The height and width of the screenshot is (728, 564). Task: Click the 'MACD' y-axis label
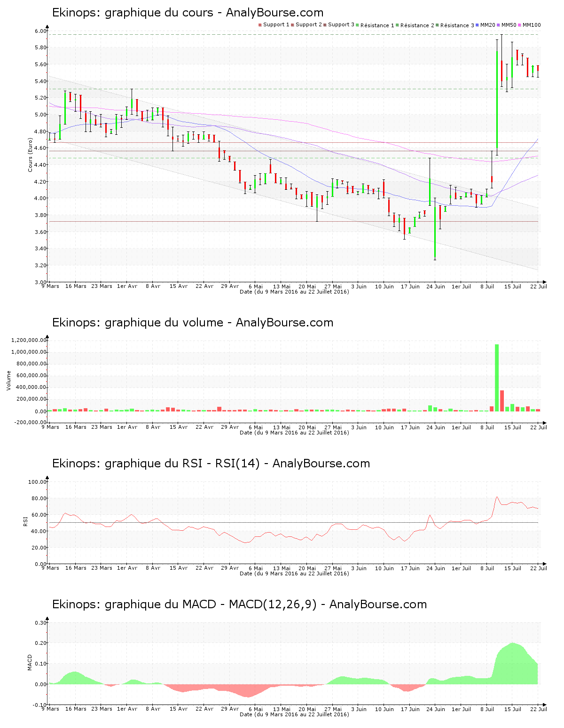tap(30, 663)
